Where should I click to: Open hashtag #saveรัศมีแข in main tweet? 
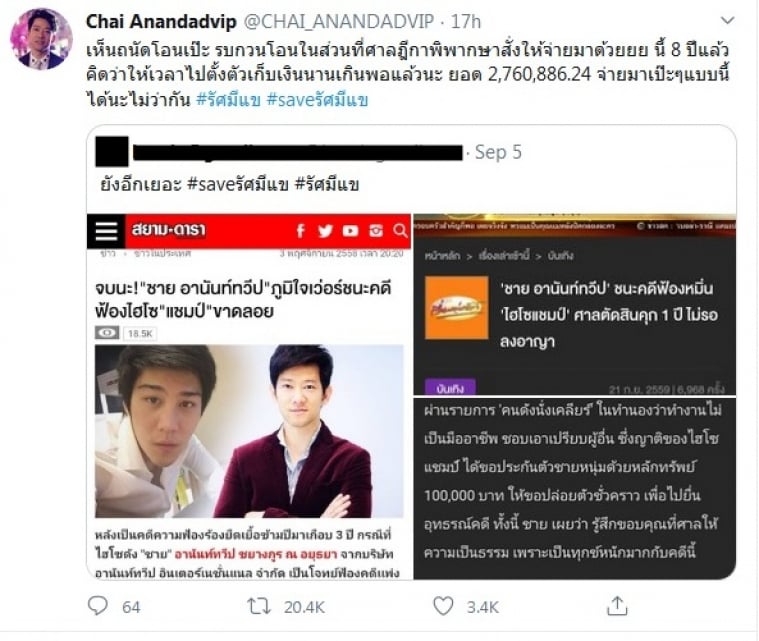click(x=318, y=100)
